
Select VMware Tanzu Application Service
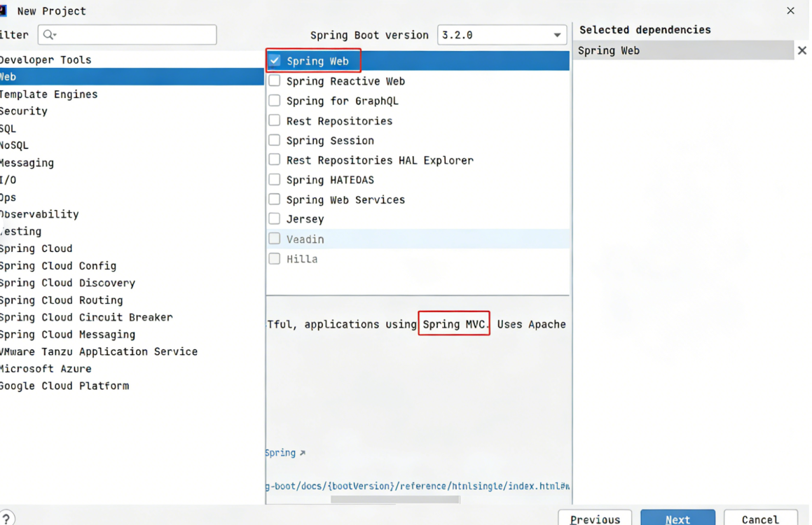(132, 351)
